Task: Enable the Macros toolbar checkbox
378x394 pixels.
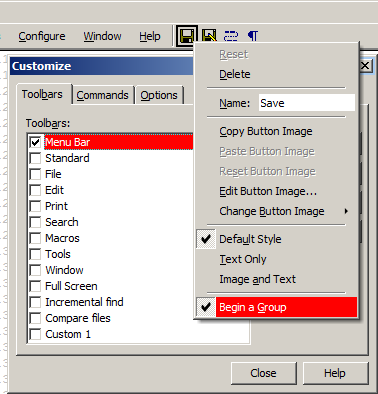Action: [x=35, y=238]
